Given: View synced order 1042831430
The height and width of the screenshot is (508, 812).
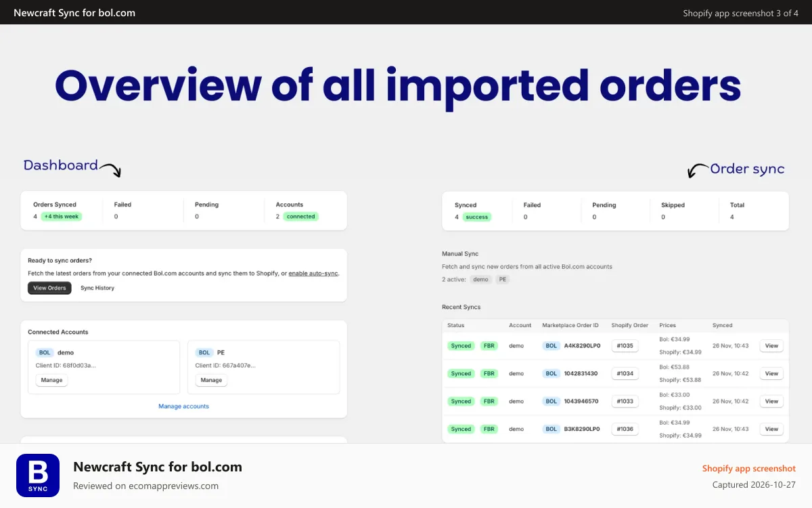Looking at the screenshot, I should point(771,373).
